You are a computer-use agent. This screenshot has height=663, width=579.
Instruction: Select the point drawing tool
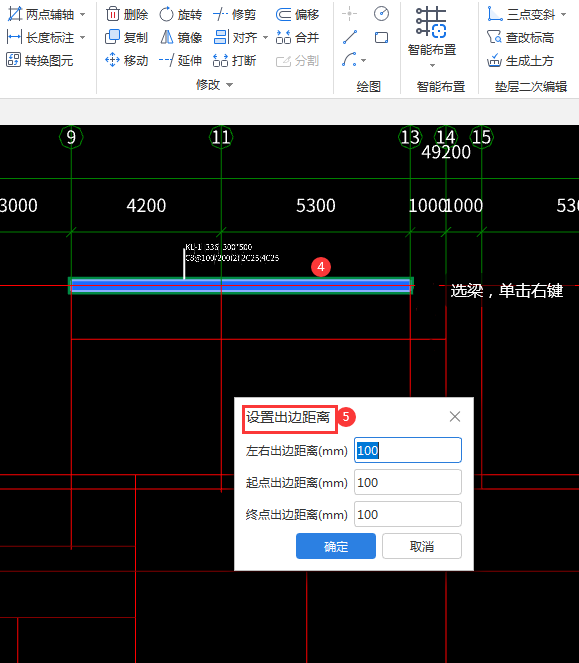click(x=349, y=14)
